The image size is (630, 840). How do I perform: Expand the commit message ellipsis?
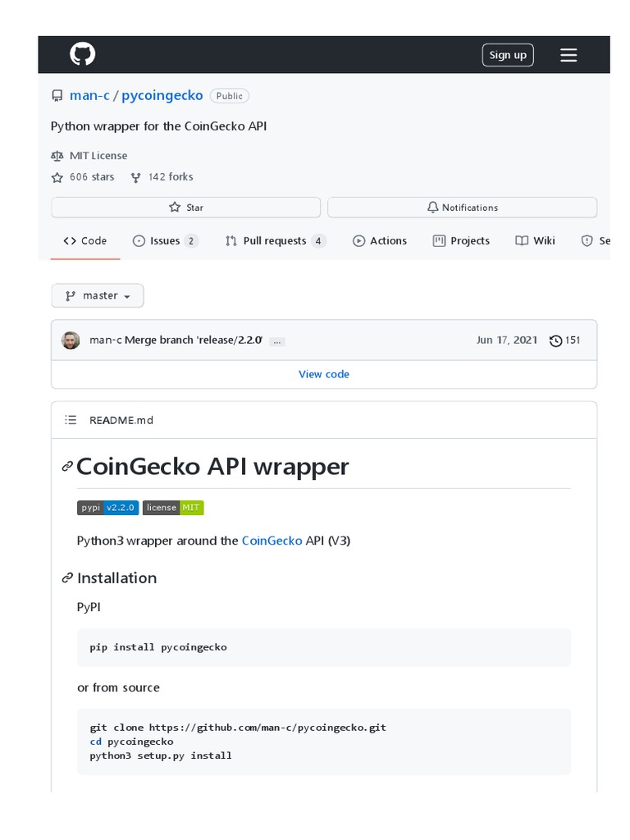(x=277, y=341)
